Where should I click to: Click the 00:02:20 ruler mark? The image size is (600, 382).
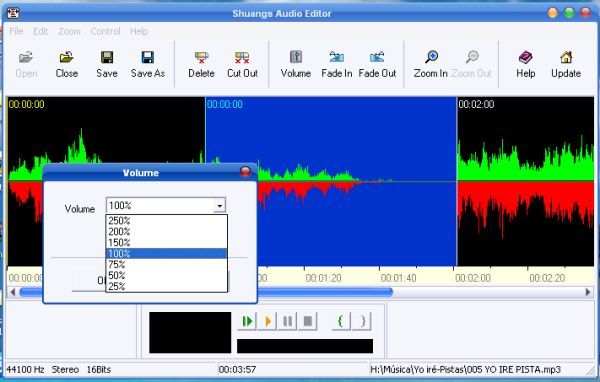547,278
